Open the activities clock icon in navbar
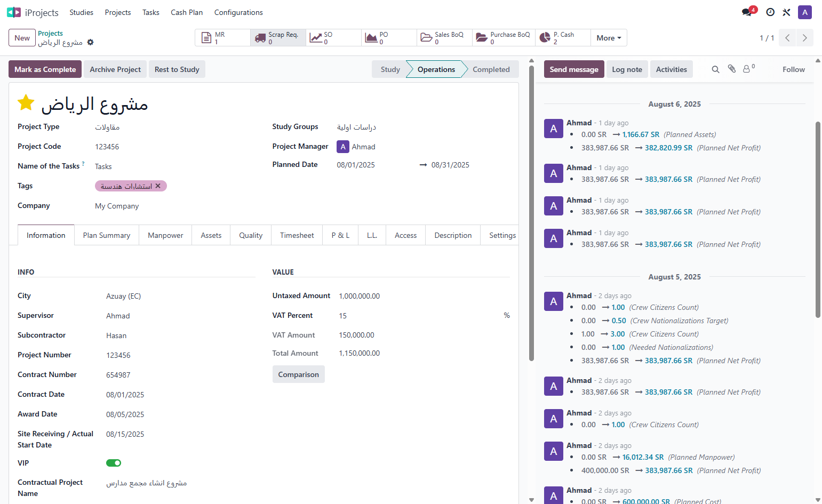The height and width of the screenshot is (504, 822). (770, 12)
